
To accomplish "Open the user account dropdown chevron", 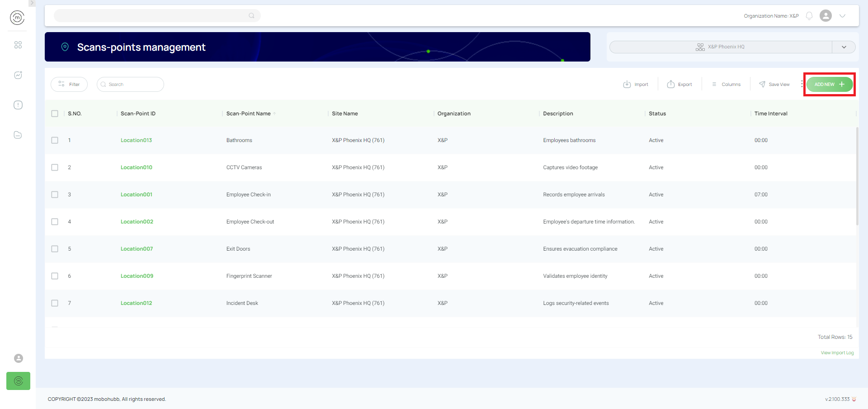I will pyautogui.click(x=843, y=16).
